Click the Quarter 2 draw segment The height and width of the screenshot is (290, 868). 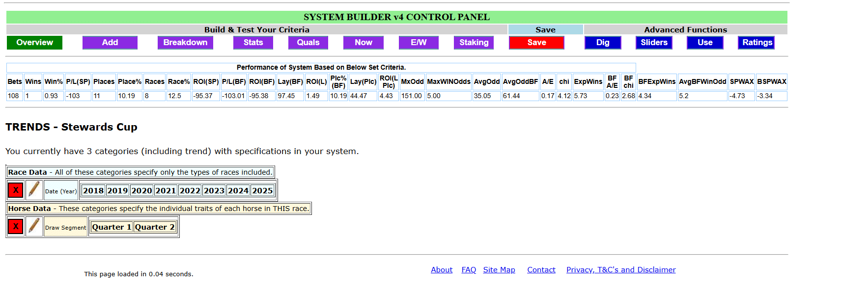(155, 227)
